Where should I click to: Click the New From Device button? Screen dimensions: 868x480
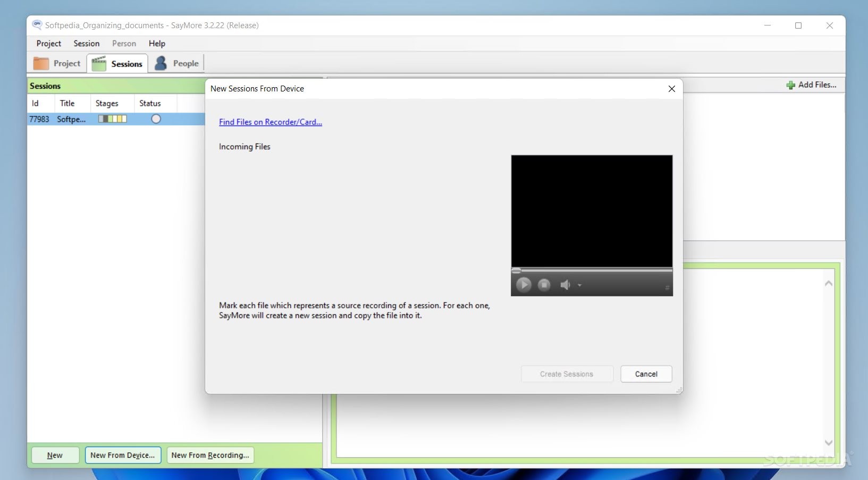coord(123,455)
